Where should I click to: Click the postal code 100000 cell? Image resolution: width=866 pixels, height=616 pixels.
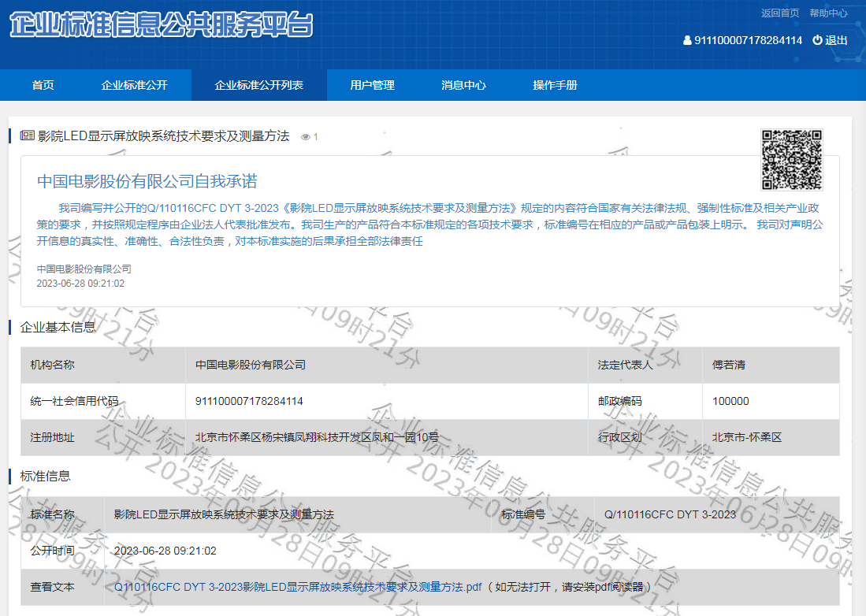click(x=771, y=401)
